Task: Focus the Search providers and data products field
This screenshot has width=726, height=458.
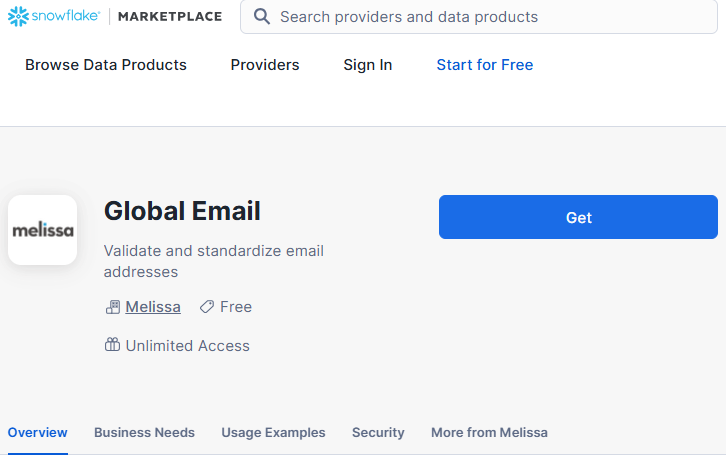Action: [479, 17]
